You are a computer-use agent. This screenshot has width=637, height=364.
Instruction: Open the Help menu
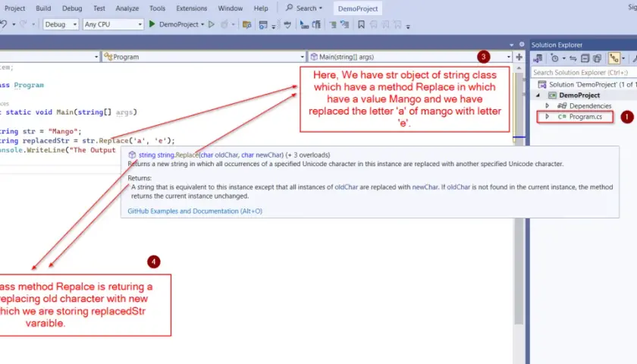point(261,8)
